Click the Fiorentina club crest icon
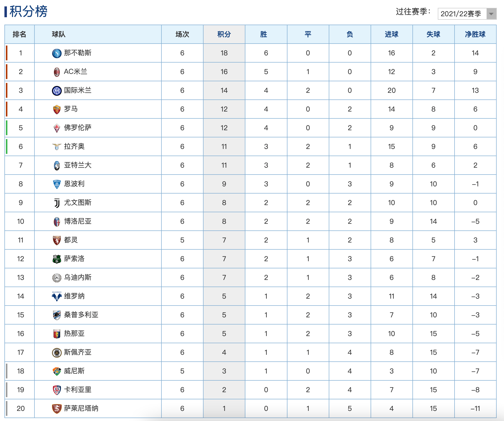This screenshot has height=421, width=504. pos(57,128)
